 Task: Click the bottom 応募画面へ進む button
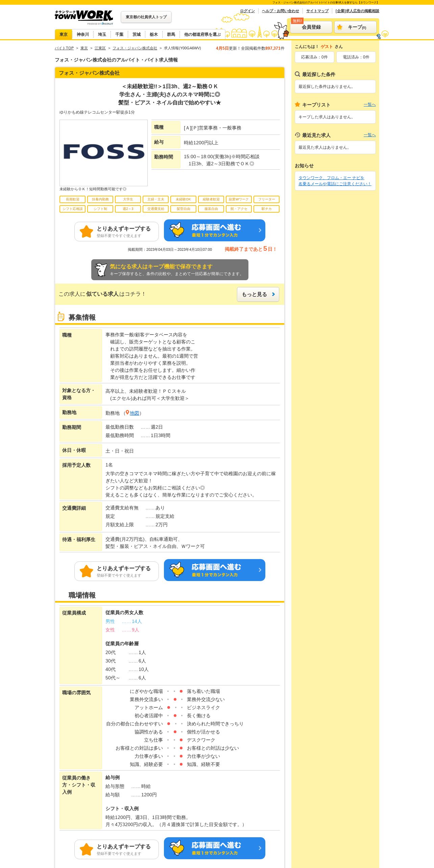pyautogui.click(x=215, y=848)
